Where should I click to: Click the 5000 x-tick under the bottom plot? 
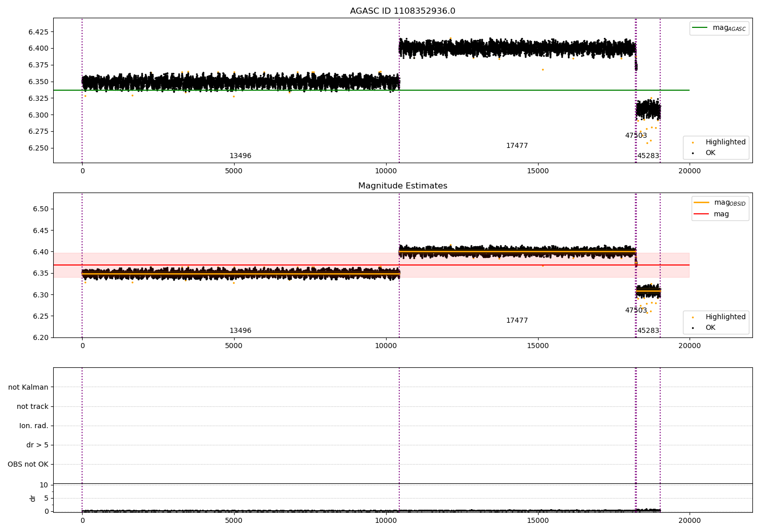[234, 520]
